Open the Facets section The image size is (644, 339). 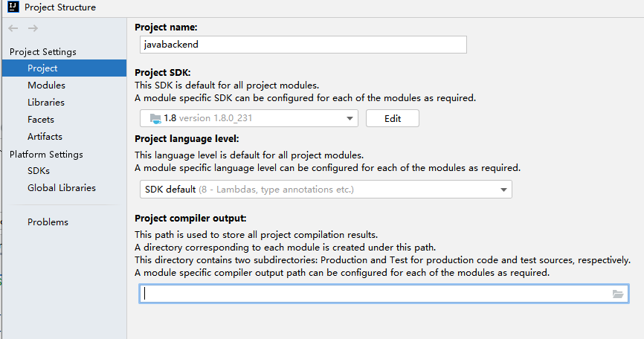[41, 120]
